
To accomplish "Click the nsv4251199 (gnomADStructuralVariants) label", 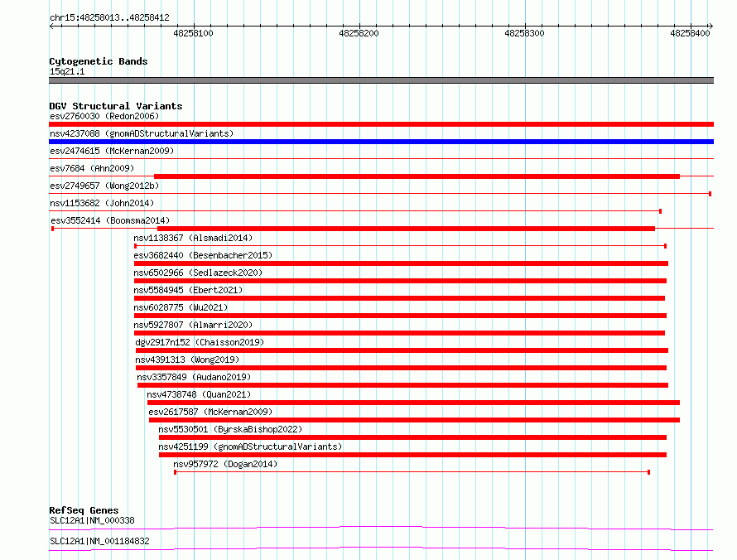I will pyautogui.click(x=250, y=447).
